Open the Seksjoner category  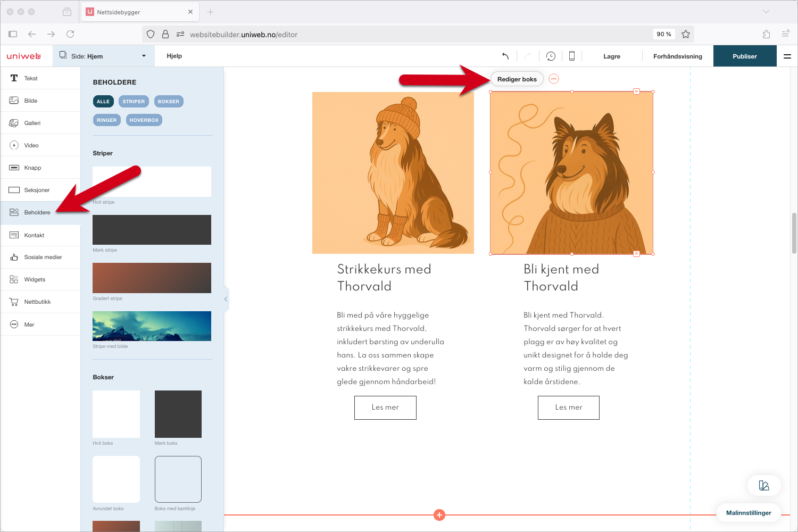click(x=40, y=190)
